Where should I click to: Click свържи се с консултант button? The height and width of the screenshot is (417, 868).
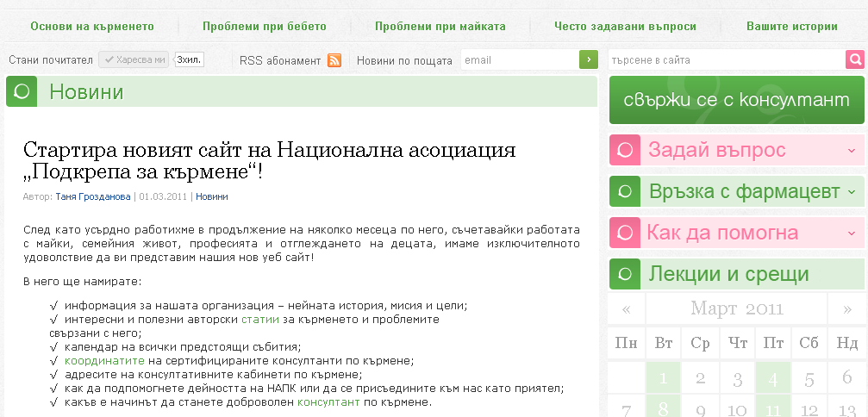736,100
